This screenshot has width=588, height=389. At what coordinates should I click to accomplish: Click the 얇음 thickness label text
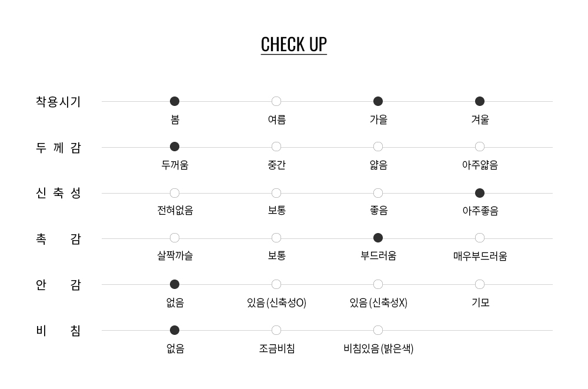[x=378, y=165]
